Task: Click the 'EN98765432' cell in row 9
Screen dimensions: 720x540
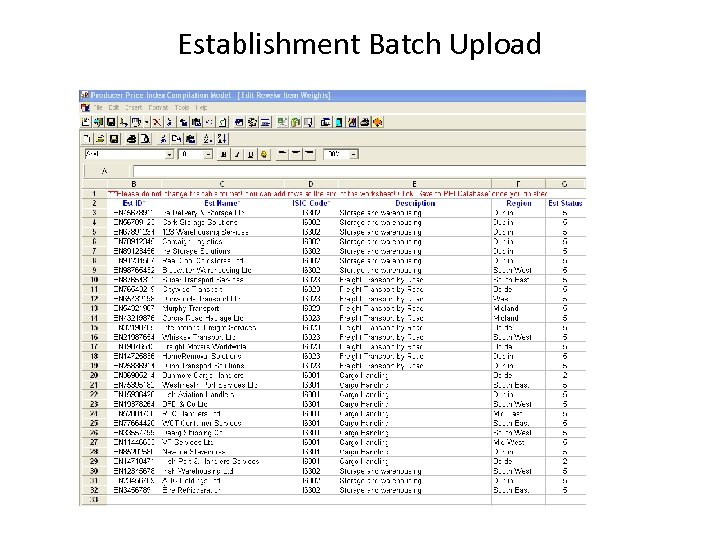Action: click(134, 270)
